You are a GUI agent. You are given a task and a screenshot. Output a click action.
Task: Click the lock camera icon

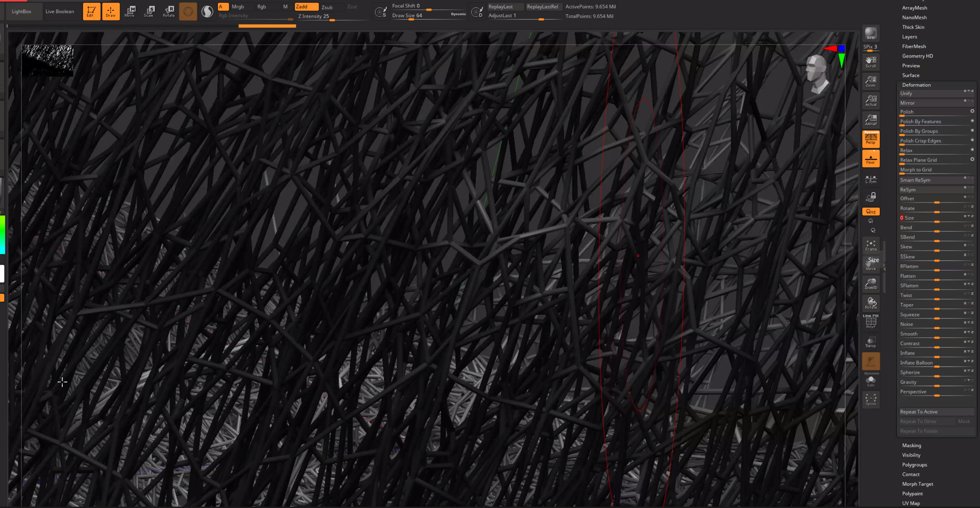click(x=870, y=197)
